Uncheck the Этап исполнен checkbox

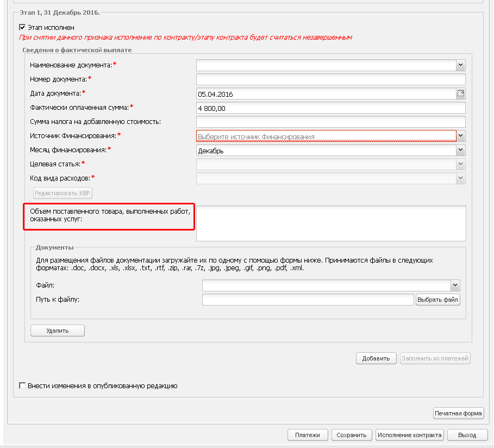pyautogui.click(x=22, y=27)
